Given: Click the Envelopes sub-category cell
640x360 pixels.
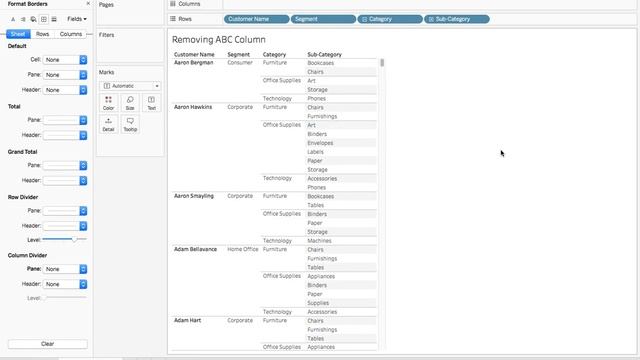Looking at the screenshot, I should (320, 143).
